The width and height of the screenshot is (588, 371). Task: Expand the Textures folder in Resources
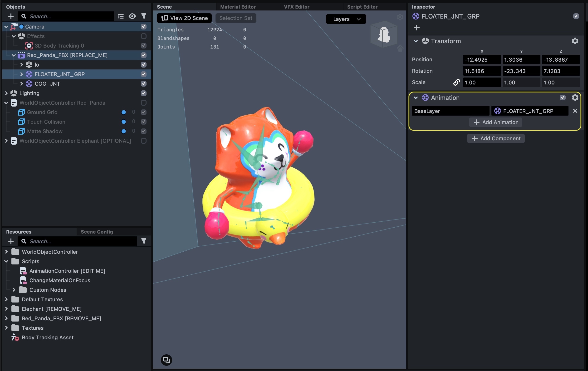6,328
